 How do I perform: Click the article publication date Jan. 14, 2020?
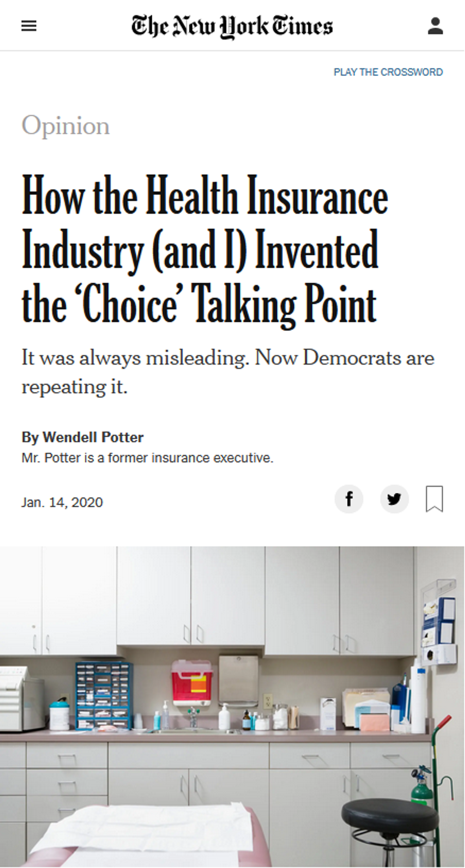coord(62,502)
